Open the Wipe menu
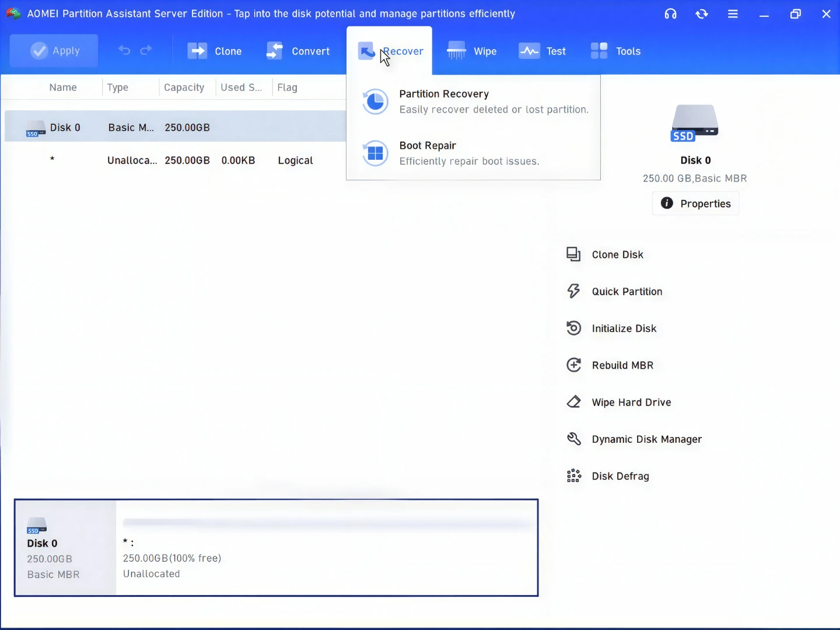Viewport: 840px width, 630px height. [x=471, y=51]
